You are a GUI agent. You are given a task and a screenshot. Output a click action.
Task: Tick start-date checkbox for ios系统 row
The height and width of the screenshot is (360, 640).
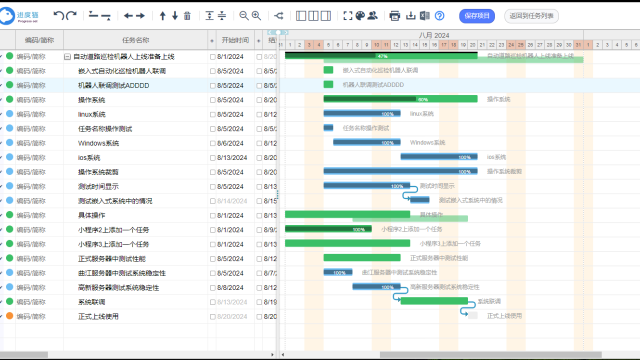click(213, 158)
